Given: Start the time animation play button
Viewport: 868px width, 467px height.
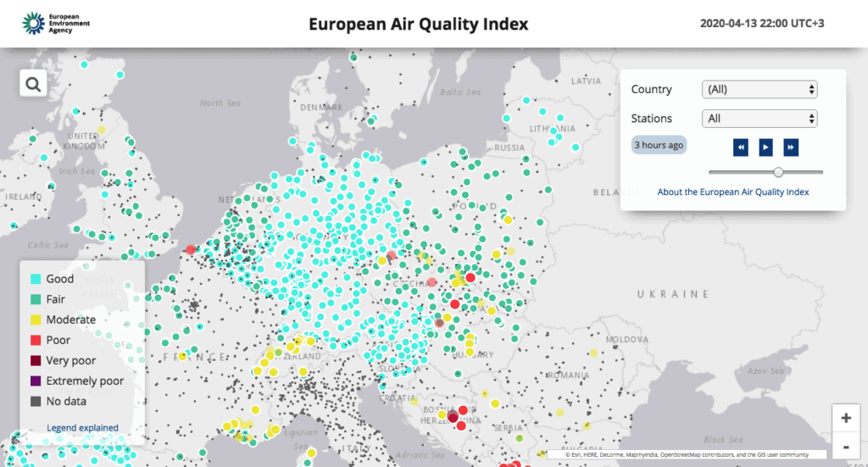Looking at the screenshot, I should [765, 147].
